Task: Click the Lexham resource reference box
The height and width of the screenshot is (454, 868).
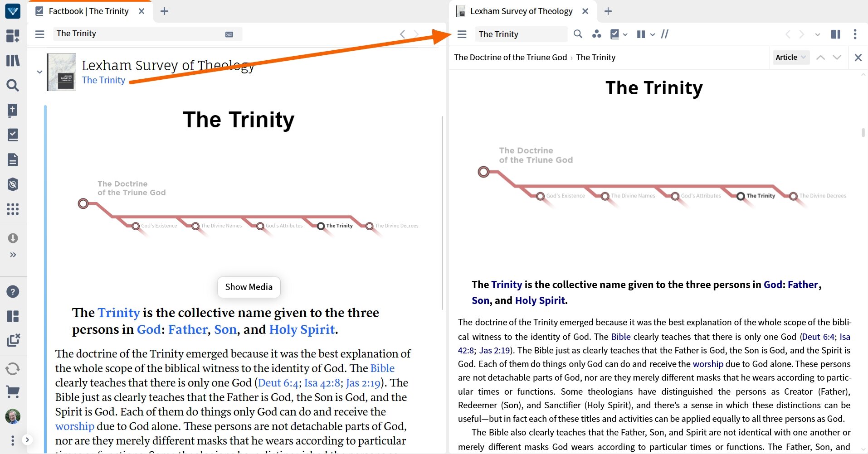Action: click(x=521, y=34)
